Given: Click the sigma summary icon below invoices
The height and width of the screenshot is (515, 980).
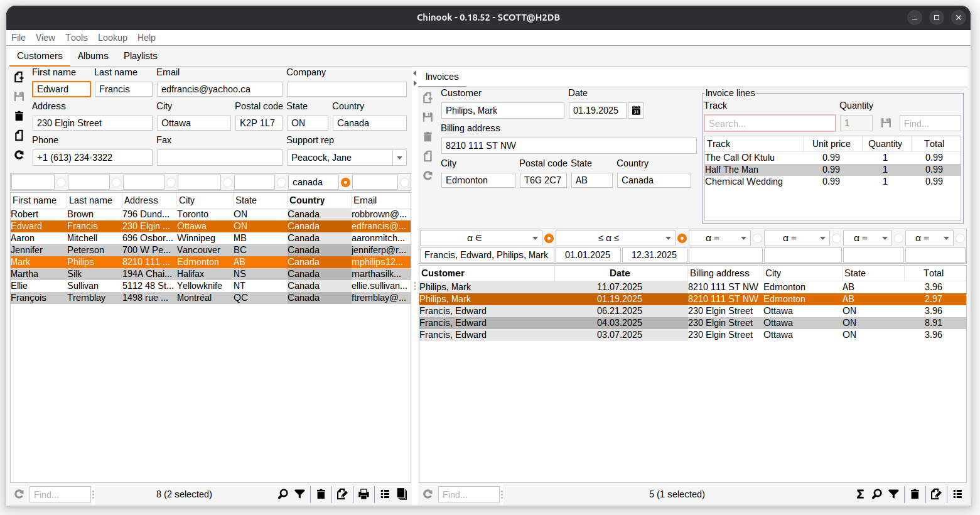Looking at the screenshot, I should [x=860, y=494].
